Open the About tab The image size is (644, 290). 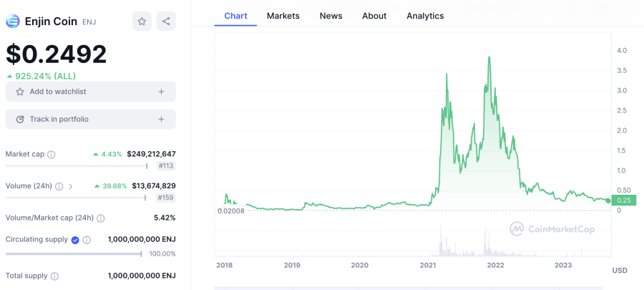click(374, 16)
